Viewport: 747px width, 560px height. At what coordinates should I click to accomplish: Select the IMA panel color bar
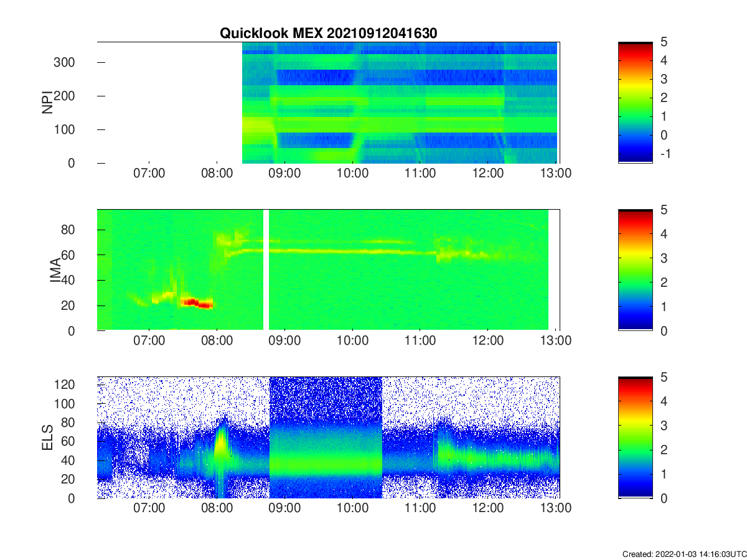[635, 270]
